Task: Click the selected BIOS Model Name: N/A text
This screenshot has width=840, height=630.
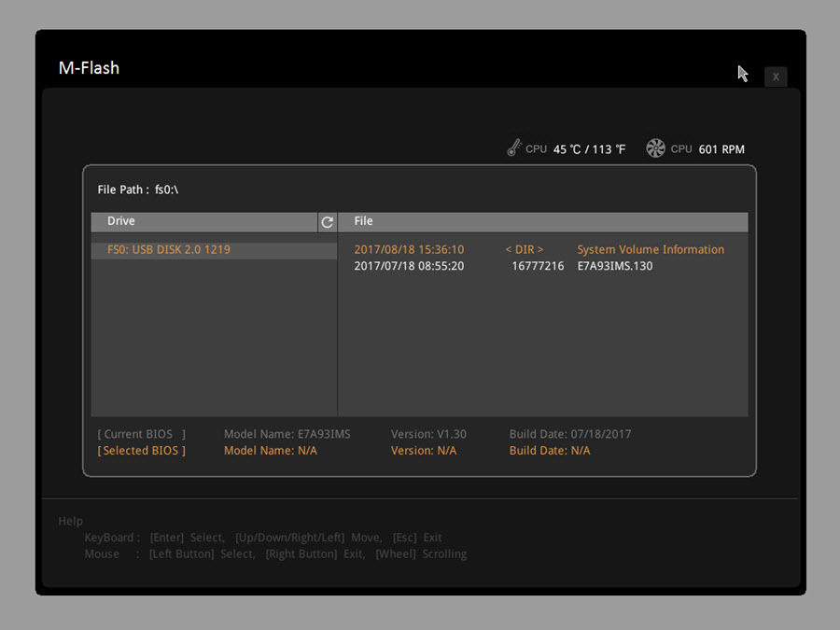Action: point(271,451)
